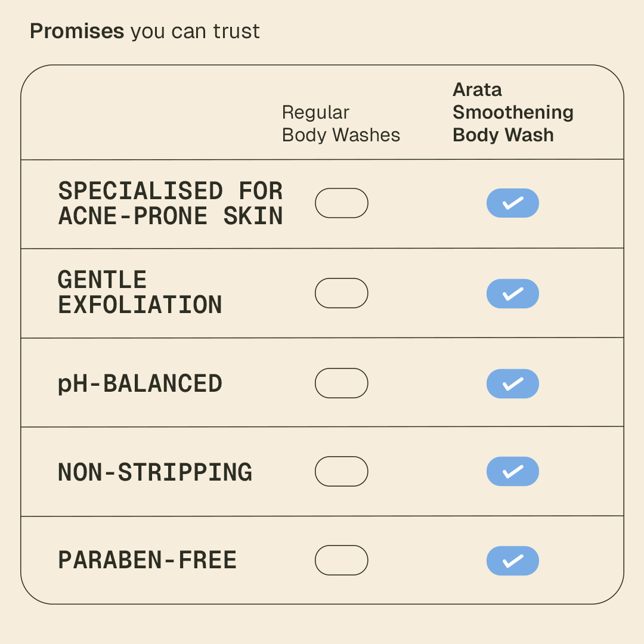This screenshot has height=644, width=644.
Task: Click the Paraben-Free label
Action: coord(147,561)
